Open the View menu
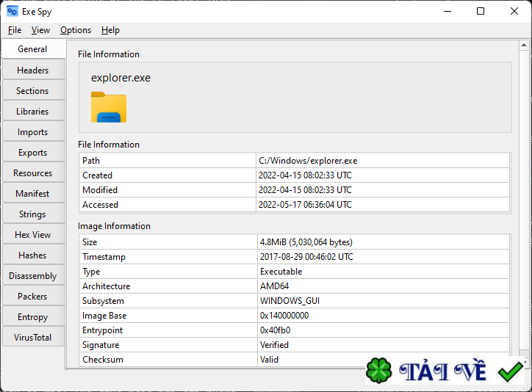This screenshot has height=392, width=532. tap(40, 30)
